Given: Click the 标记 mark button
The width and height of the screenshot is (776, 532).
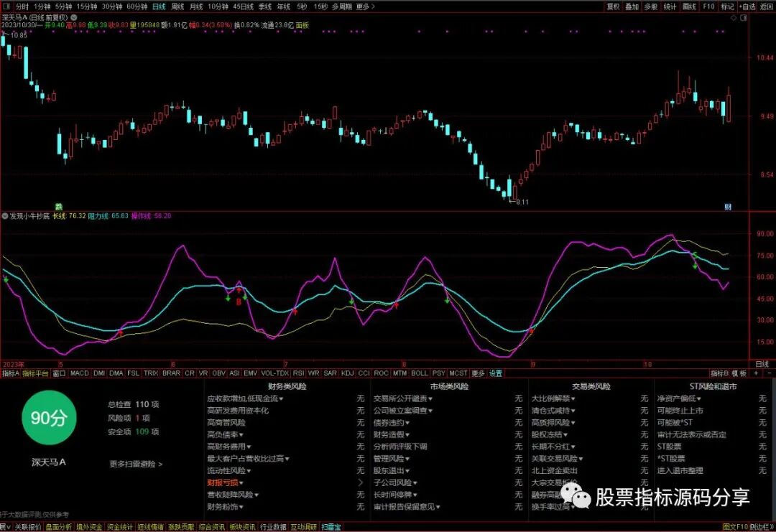Looking at the screenshot, I should pyautogui.click(x=727, y=6).
